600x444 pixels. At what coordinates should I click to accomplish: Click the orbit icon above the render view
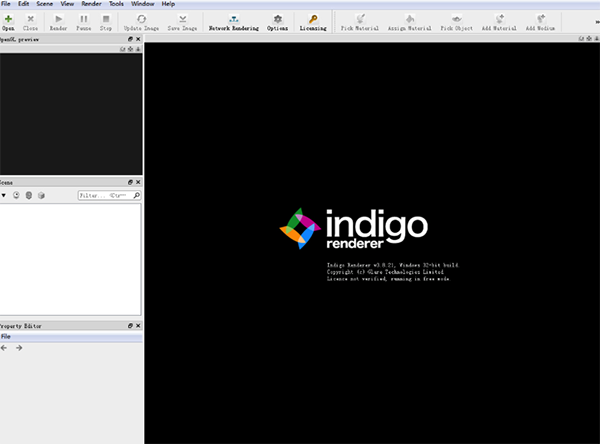581,38
